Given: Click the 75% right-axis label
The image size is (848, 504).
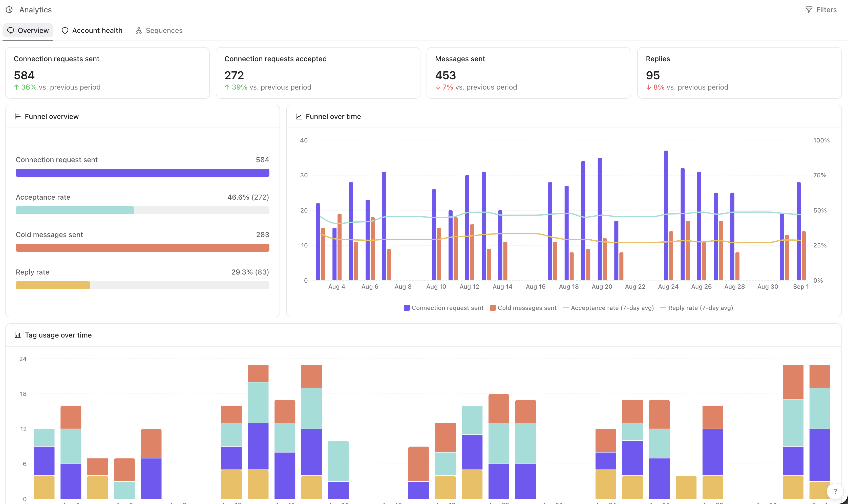Looking at the screenshot, I should (x=820, y=175).
